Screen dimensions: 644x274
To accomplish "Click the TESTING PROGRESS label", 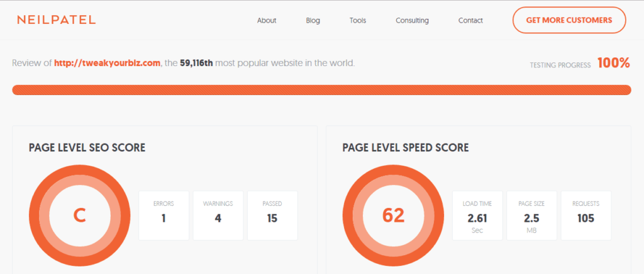I will pyautogui.click(x=560, y=65).
